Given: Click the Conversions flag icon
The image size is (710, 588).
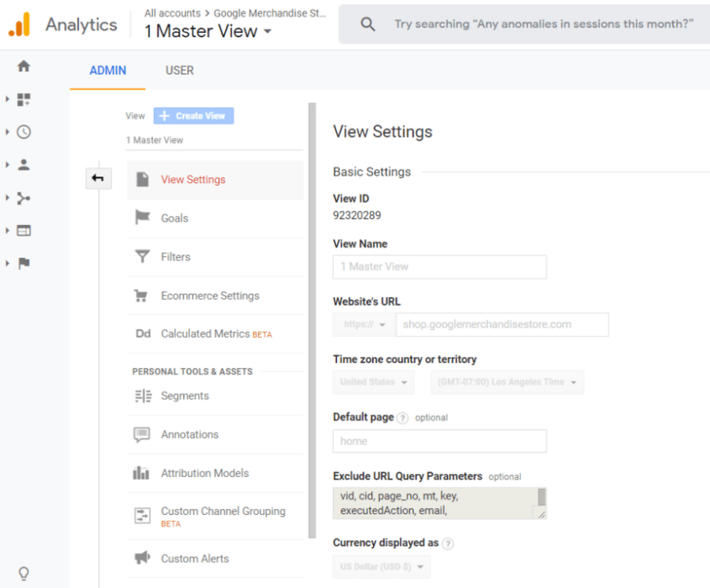Looking at the screenshot, I should coord(24,262).
